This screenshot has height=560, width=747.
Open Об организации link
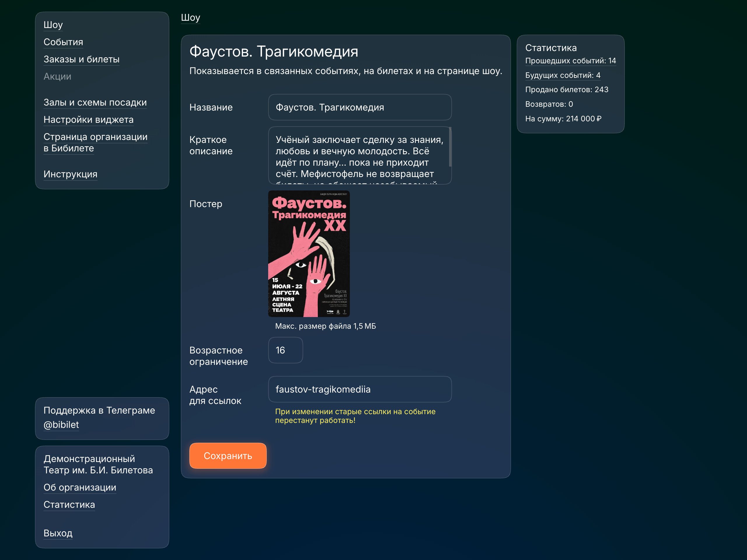pyautogui.click(x=80, y=488)
